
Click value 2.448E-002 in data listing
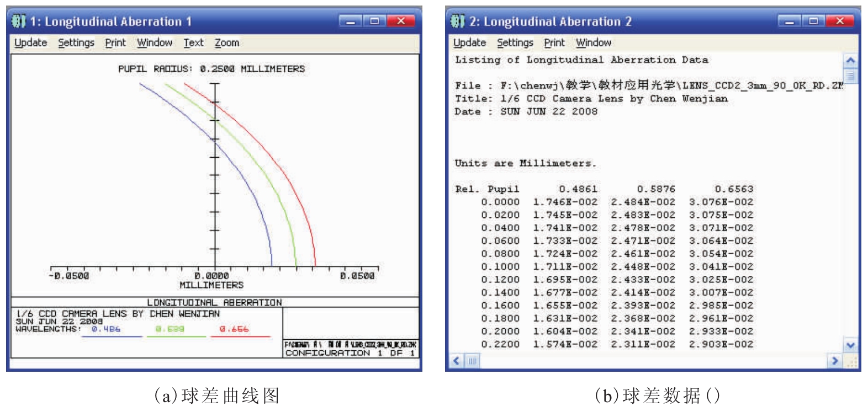tap(643, 266)
